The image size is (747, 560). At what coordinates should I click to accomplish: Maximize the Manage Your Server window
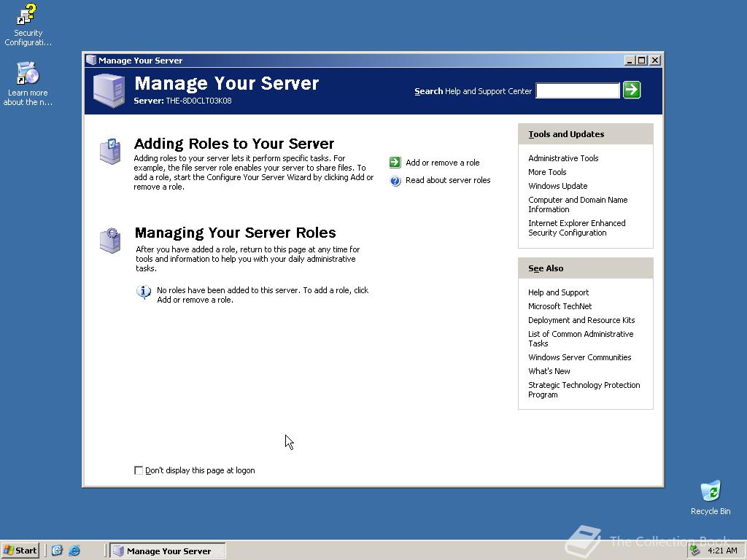point(642,61)
